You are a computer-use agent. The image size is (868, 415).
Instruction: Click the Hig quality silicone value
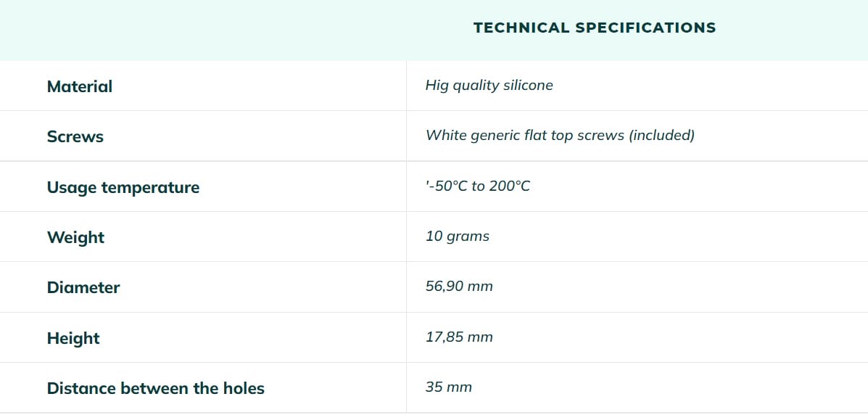(489, 86)
